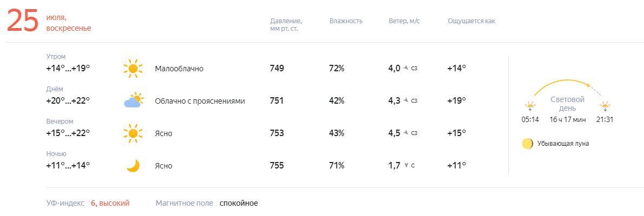This screenshot has width=644, height=216.
Task: Click the evening sun icon next to Ясно
Action: [x=133, y=133]
